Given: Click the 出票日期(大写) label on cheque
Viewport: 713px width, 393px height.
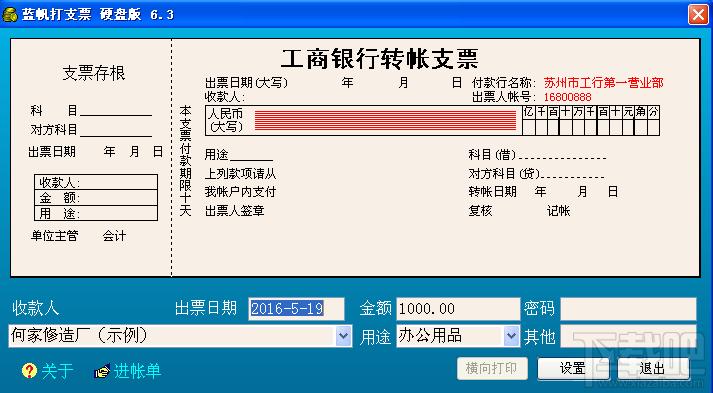Looking at the screenshot, I should coord(246,83).
